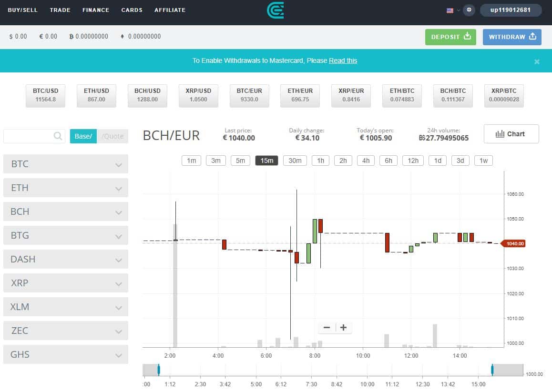552x392 pixels.
Task: Click the green DEPOSIT button
Action: pos(450,37)
